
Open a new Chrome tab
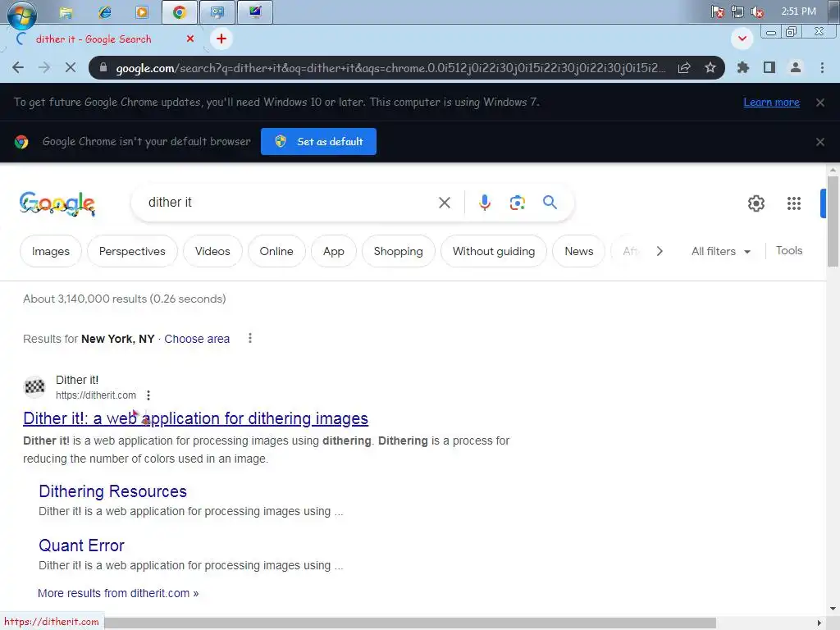click(x=221, y=39)
